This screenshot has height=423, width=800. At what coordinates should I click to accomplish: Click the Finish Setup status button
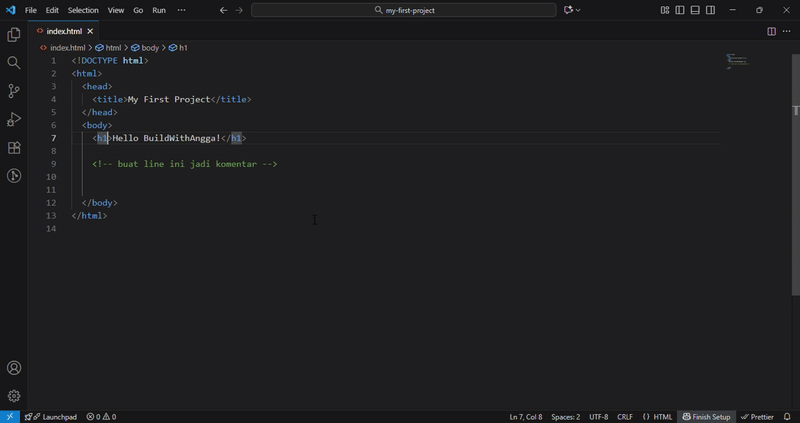pyautogui.click(x=706, y=416)
